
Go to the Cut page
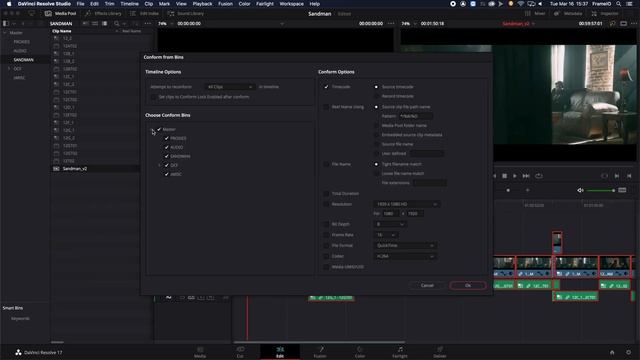tap(240, 352)
